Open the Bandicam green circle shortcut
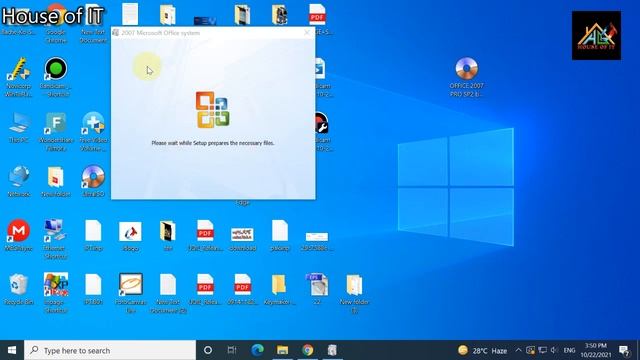The height and width of the screenshot is (360, 640). point(56,69)
